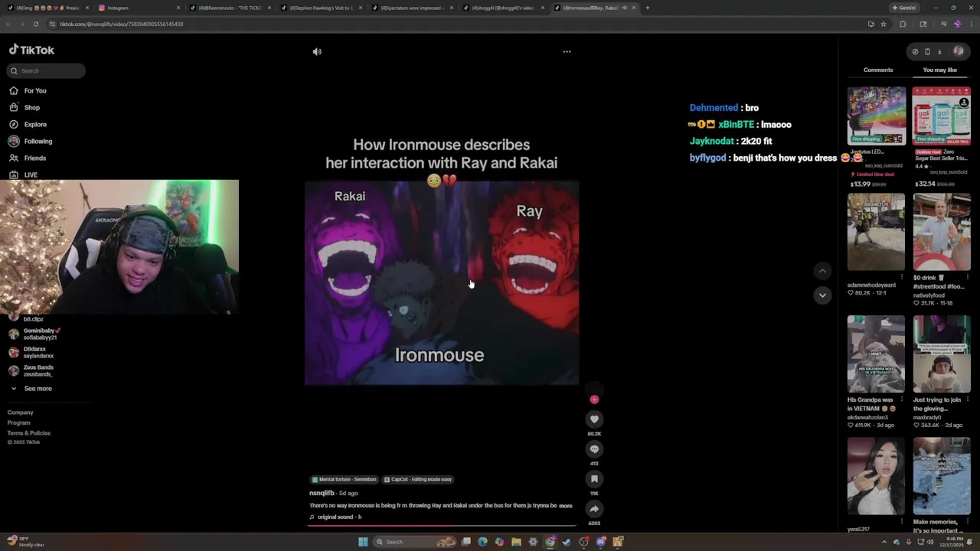Image resolution: width=980 pixels, height=551 pixels.
Task: Open 'His Grandpa was in VIETNAM' video
Action: (x=877, y=354)
